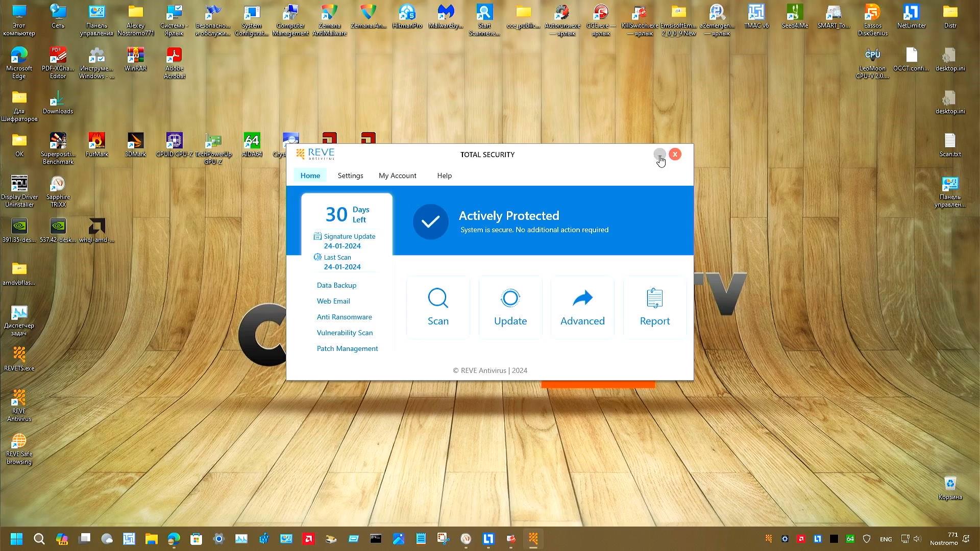Image resolution: width=980 pixels, height=551 pixels.
Task: Open REVE Safe browsing desktop shortcut
Action: point(19,441)
